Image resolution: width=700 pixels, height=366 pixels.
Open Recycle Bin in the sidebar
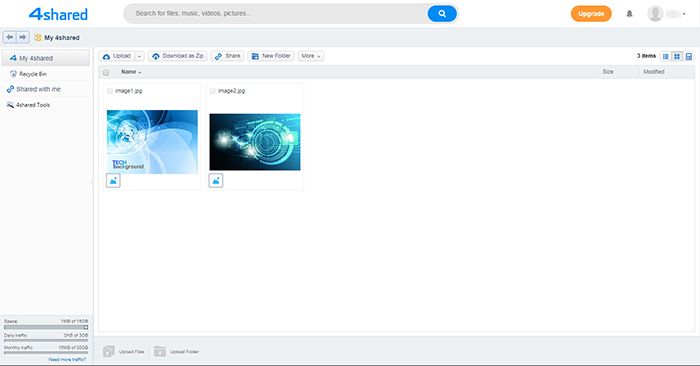pyautogui.click(x=46, y=74)
